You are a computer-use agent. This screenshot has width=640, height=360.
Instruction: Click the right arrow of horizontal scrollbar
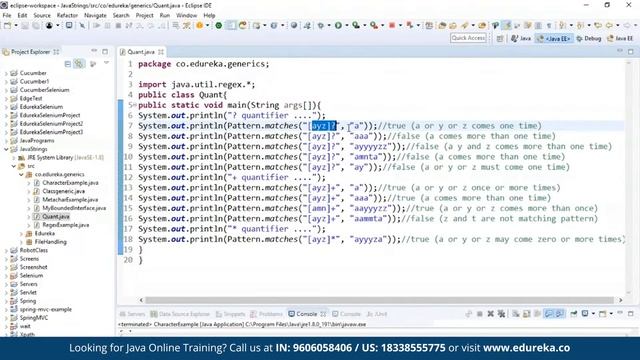620,300
